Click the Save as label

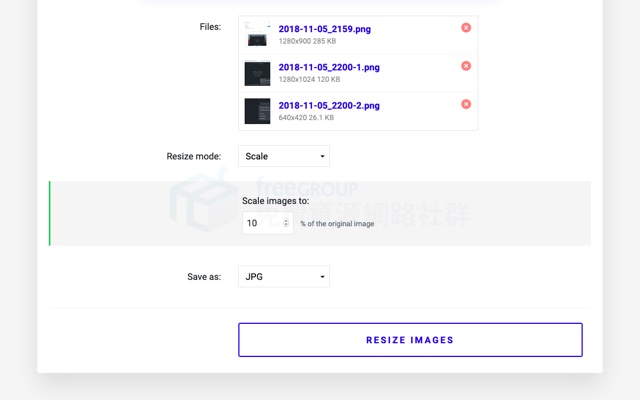[x=204, y=277]
